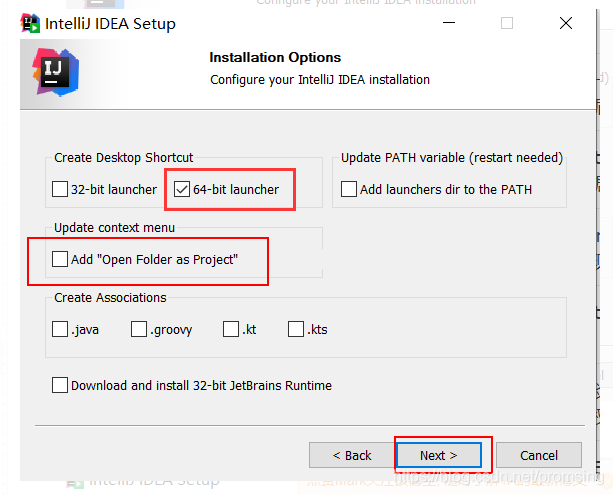Select the .kt file association checkbox
This screenshot has height=495, width=613.
(232, 330)
